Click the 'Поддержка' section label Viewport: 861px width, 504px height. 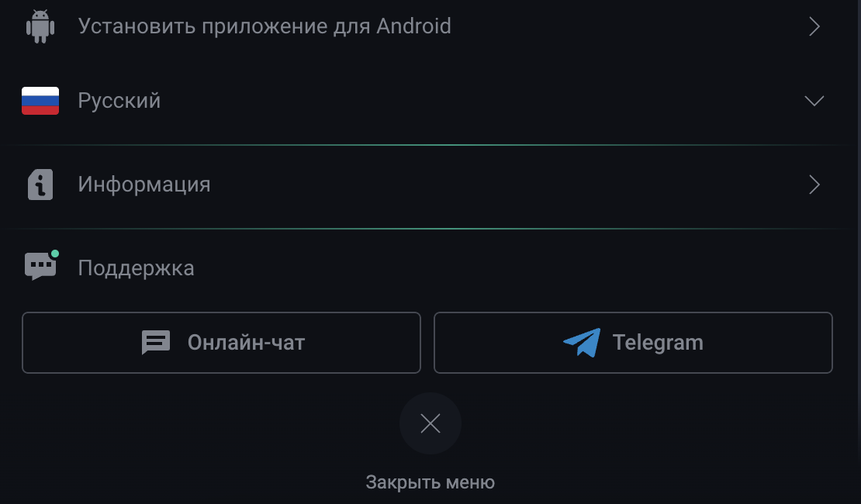click(136, 268)
